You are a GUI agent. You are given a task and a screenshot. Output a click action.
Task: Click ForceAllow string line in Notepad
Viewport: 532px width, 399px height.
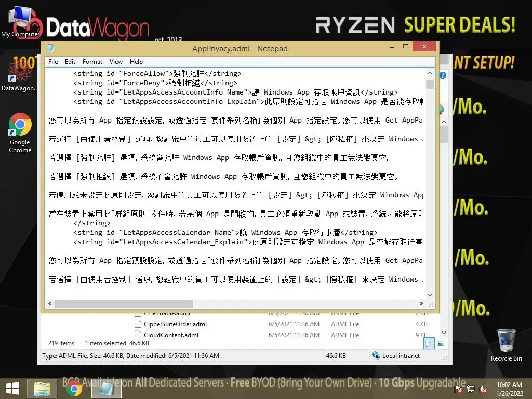pyautogui.click(x=157, y=74)
